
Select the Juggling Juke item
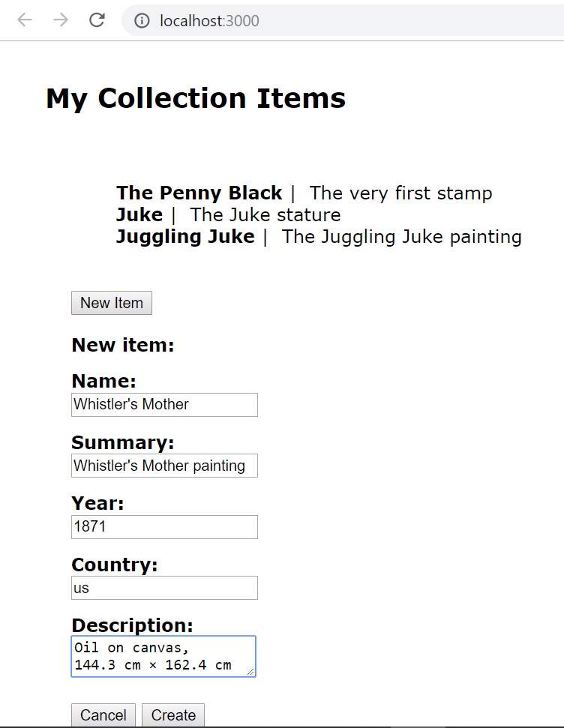click(x=185, y=237)
